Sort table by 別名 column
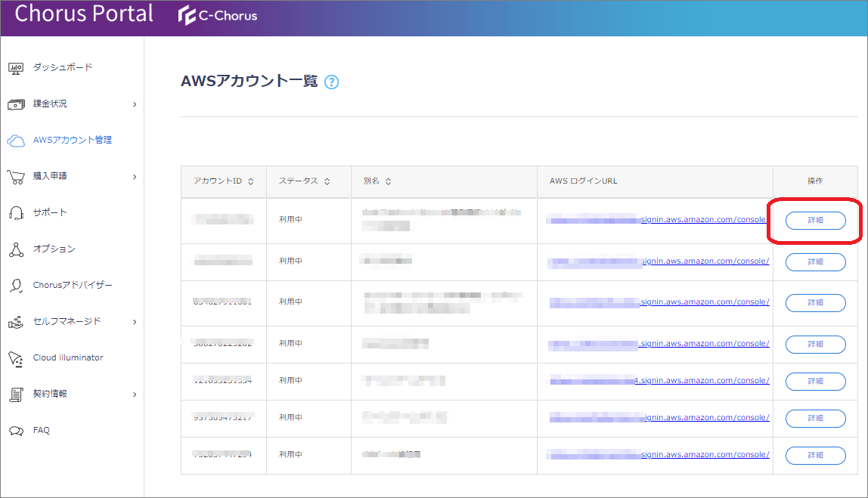This screenshot has height=498, width=868. point(388,182)
